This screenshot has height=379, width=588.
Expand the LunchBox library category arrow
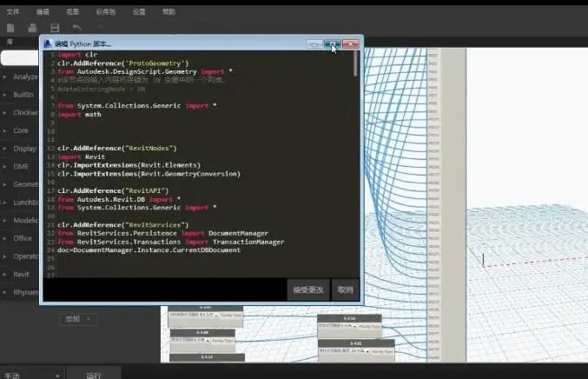pyautogui.click(x=4, y=203)
